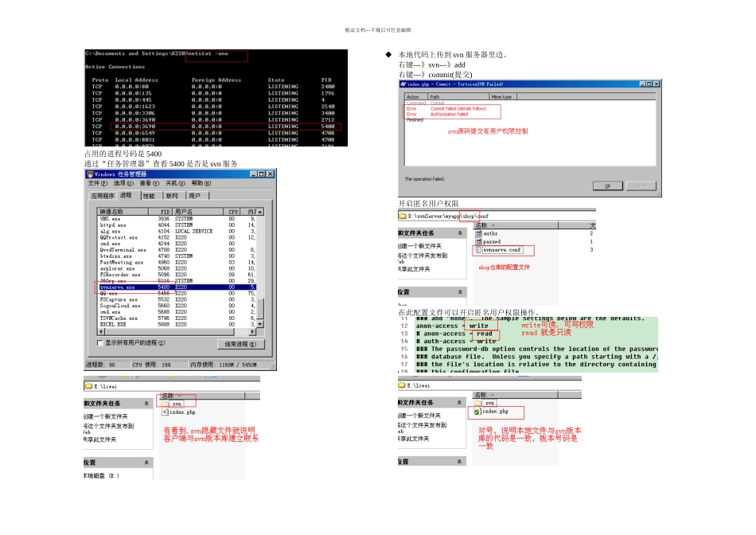The width and height of the screenshot is (756, 535).
Task: Click 共享此文件夹 link in right E:\liwei window
Action: [x=414, y=439]
